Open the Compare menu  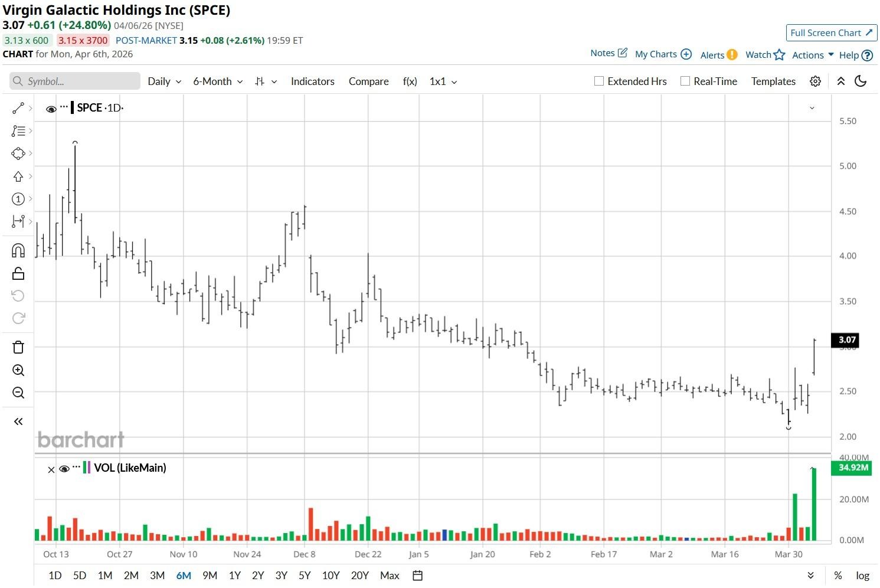[369, 81]
